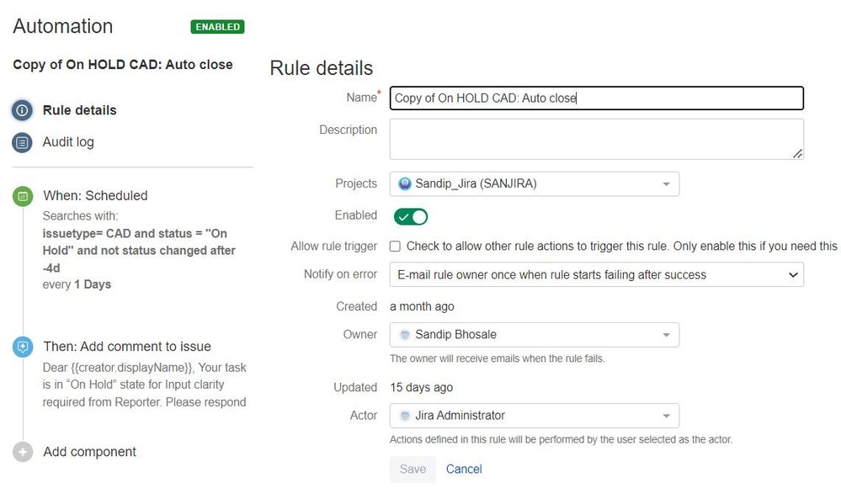The image size is (841, 504).
Task: Click the 'a month ago' created value
Action: pos(422,306)
